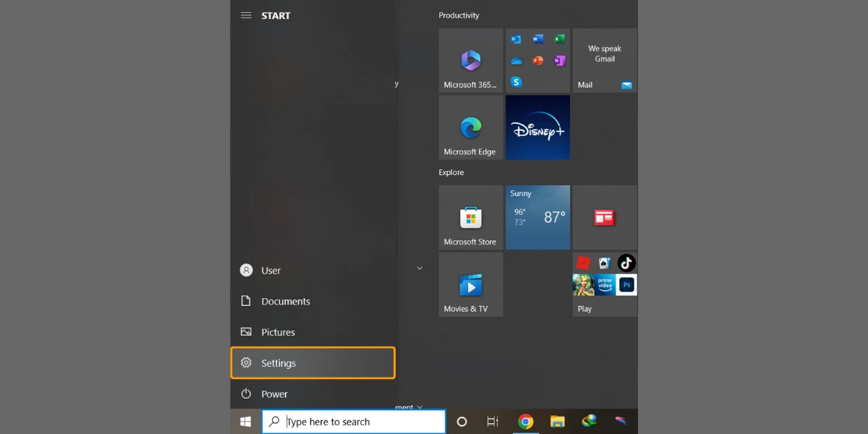This screenshot has width=868, height=434.
Task: Open Cortana from the taskbar circle
Action: pyautogui.click(x=462, y=422)
